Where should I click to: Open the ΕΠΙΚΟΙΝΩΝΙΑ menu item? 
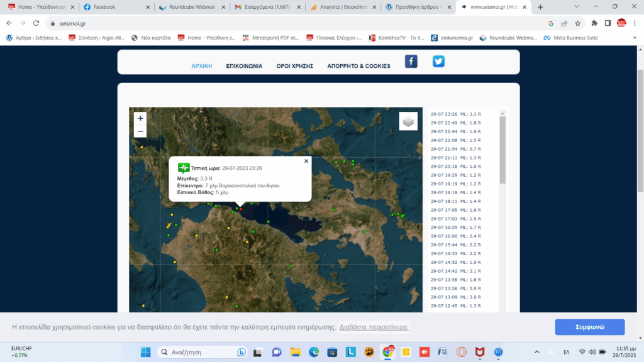(244, 66)
